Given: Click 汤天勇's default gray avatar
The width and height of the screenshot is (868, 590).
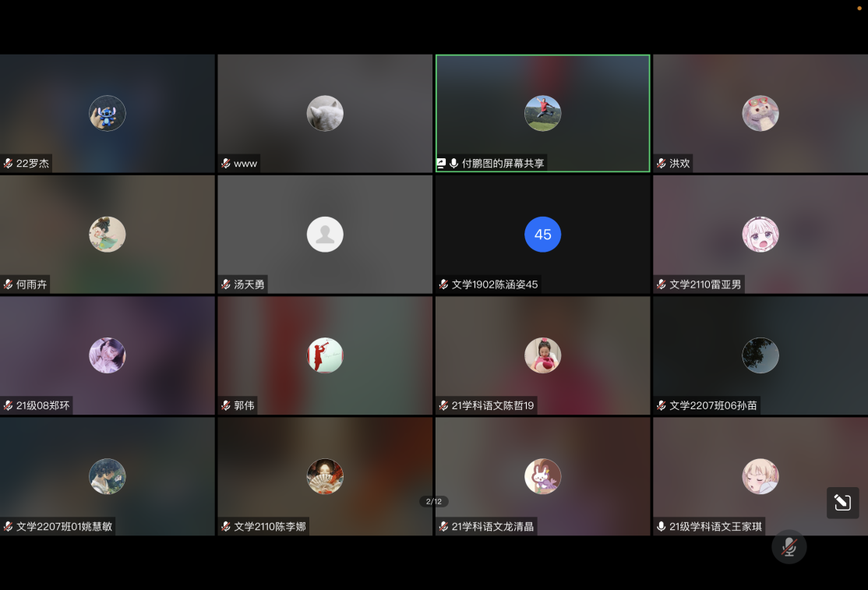Looking at the screenshot, I should (x=325, y=235).
